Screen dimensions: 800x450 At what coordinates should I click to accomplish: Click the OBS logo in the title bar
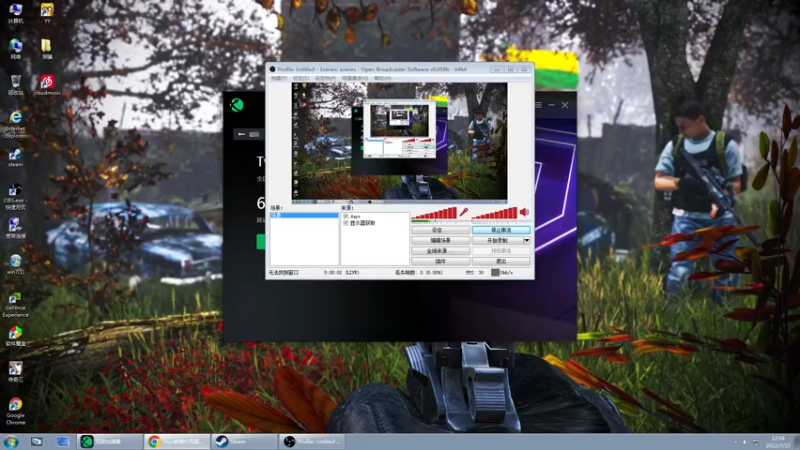(x=272, y=69)
